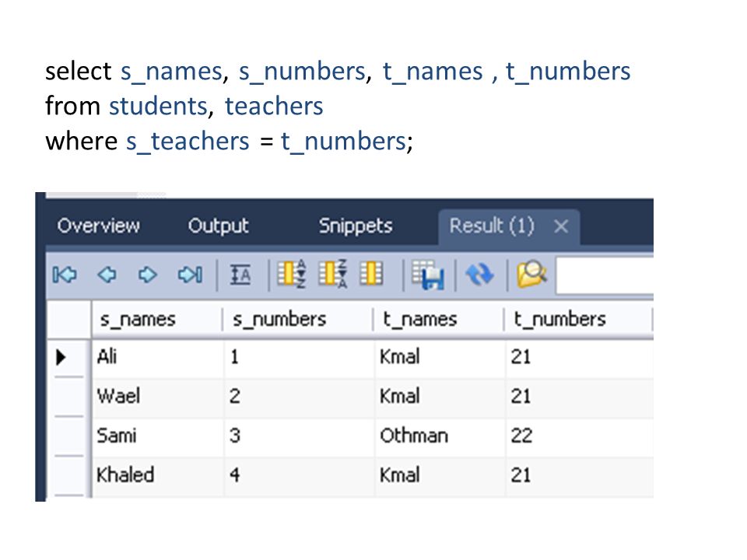Screen dimensions: 747x560
Task: Select the Khaled cell
Action: pyautogui.click(x=158, y=476)
